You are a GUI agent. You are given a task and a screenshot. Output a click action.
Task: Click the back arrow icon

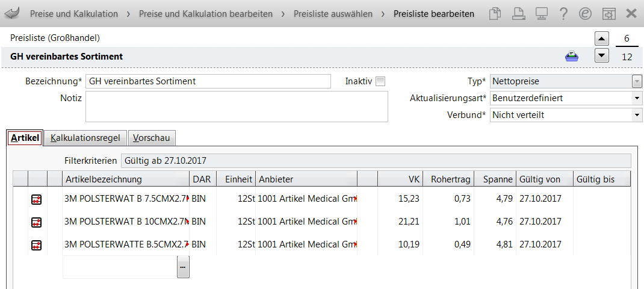pos(11,14)
